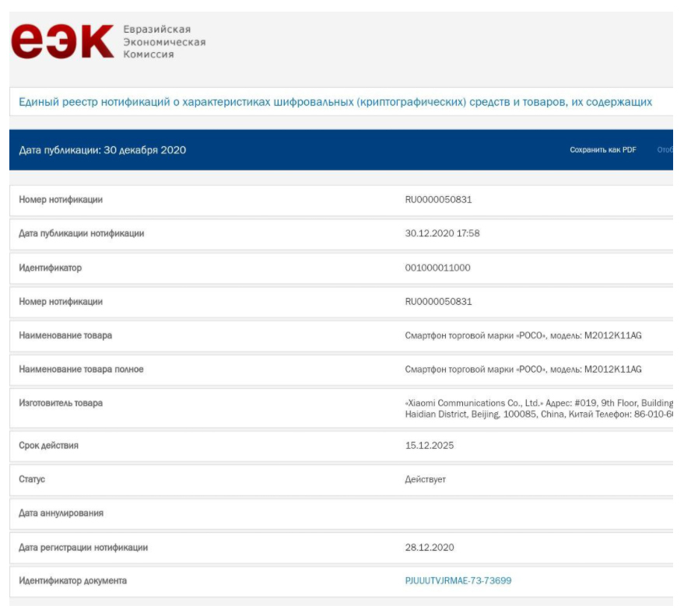Click Дата публикации нотификации label
This screenshot has height=616, width=684.
click(81, 233)
